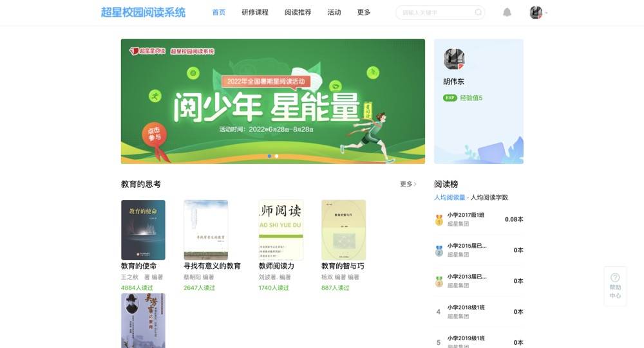
Task: Go to the 首页 tab
Action: pyautogui.click(x=218, y=12)
